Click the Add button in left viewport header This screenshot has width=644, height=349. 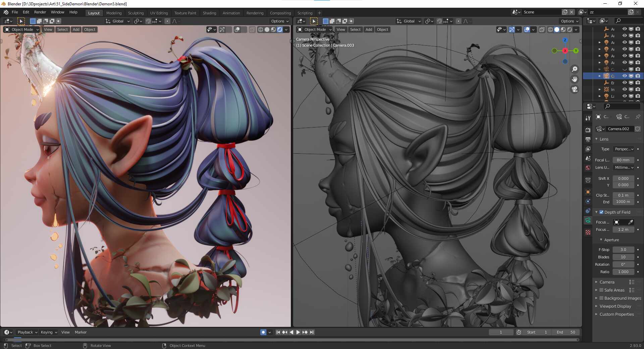[76, 30]
